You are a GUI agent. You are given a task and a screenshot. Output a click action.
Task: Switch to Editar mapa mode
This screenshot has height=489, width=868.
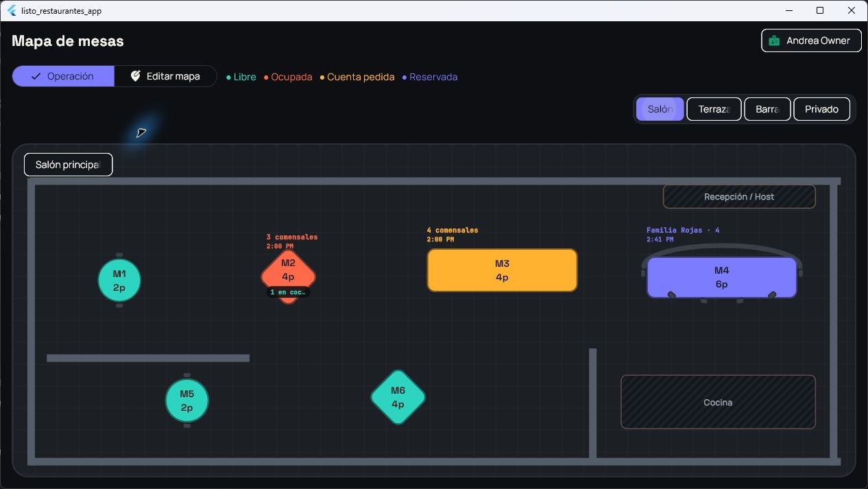tap(165, 76)
